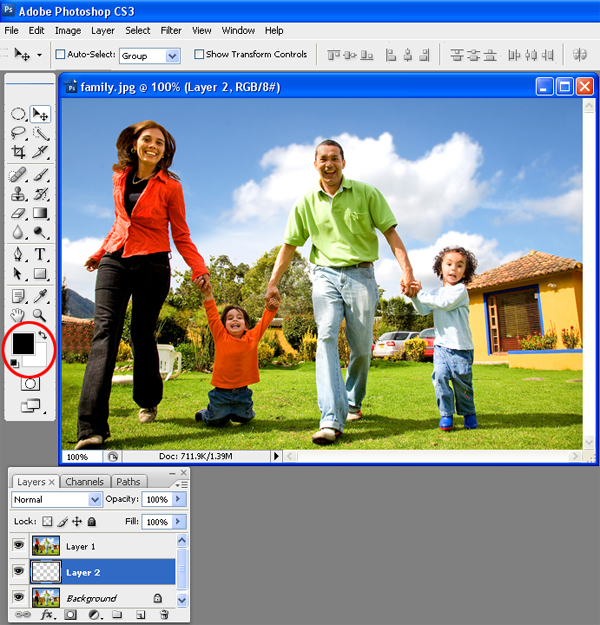Click the add layer style fx icon
Screen dimensions: 600x625
[47, 614]
